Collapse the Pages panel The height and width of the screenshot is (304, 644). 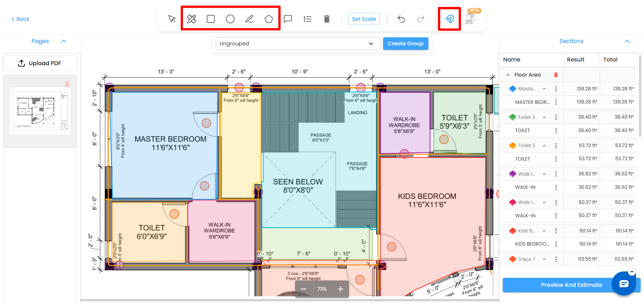click(x=64, y=41)
